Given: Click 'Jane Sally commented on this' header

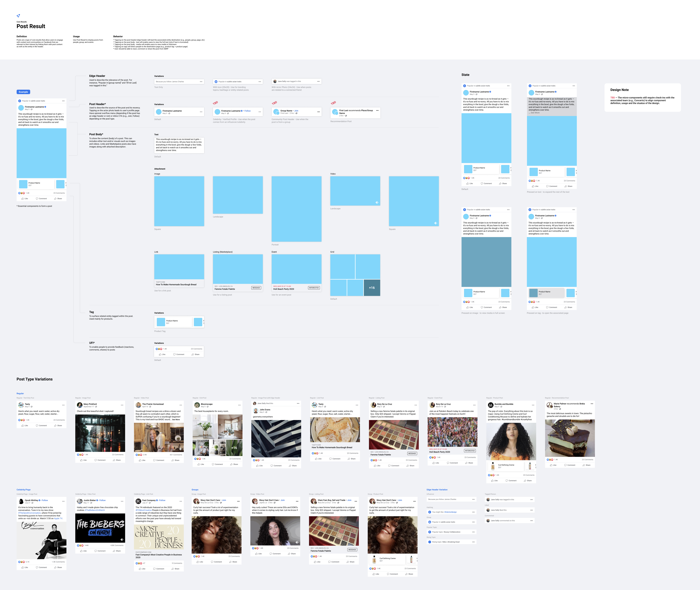Looking at the screenshot, I should tap(510, 521).
